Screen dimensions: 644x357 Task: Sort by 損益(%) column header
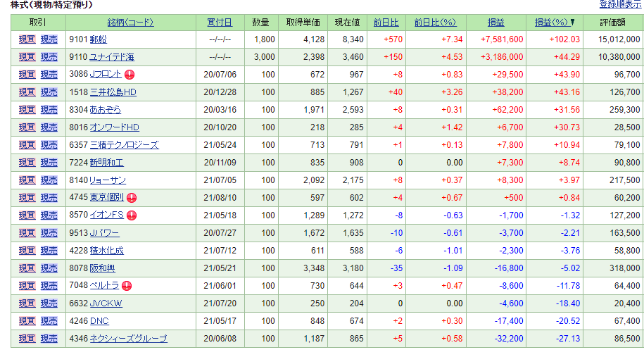(x=551, y=23)
